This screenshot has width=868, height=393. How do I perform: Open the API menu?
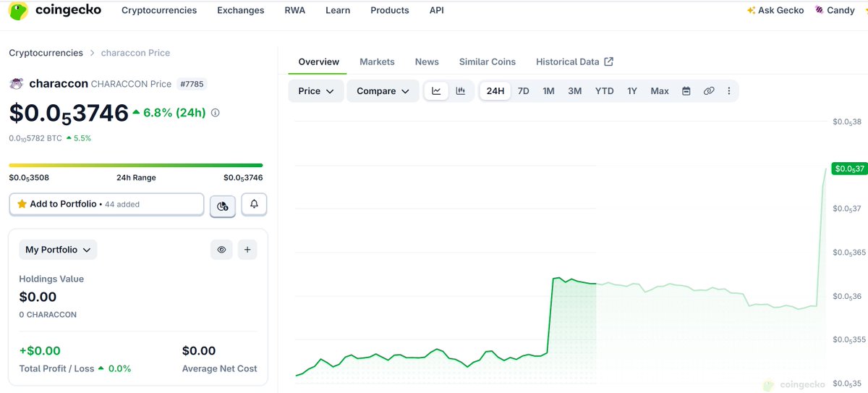click(x=437, y=10)
